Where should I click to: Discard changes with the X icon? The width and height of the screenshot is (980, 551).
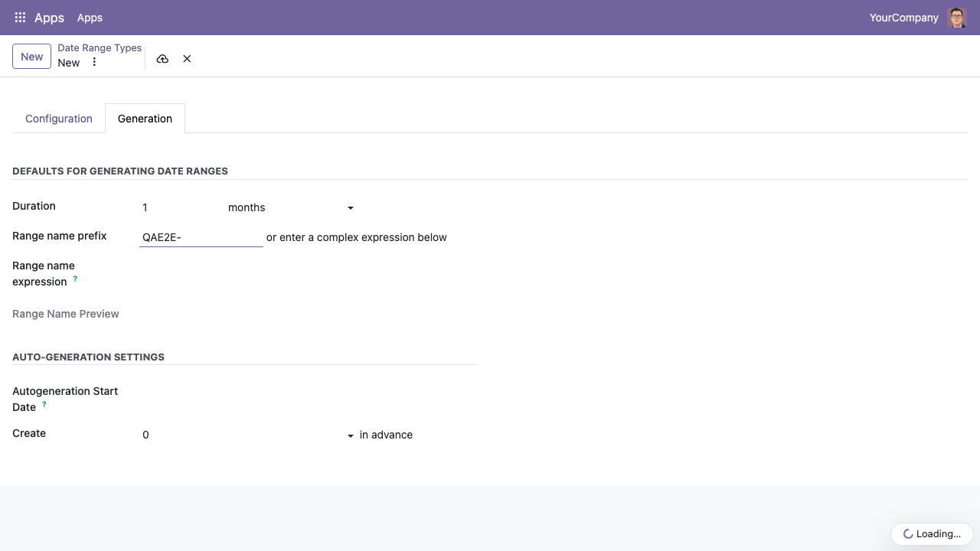pos(187,59)
